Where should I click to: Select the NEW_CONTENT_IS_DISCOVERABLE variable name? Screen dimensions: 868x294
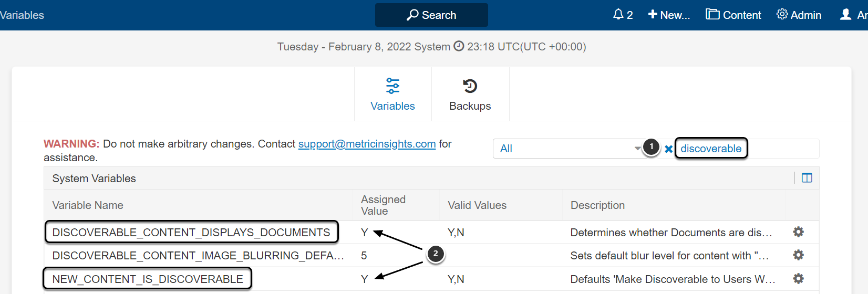(148, 279)
